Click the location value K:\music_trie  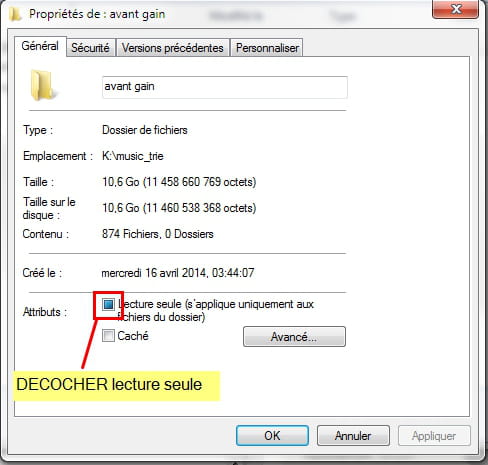click(133, 156)
